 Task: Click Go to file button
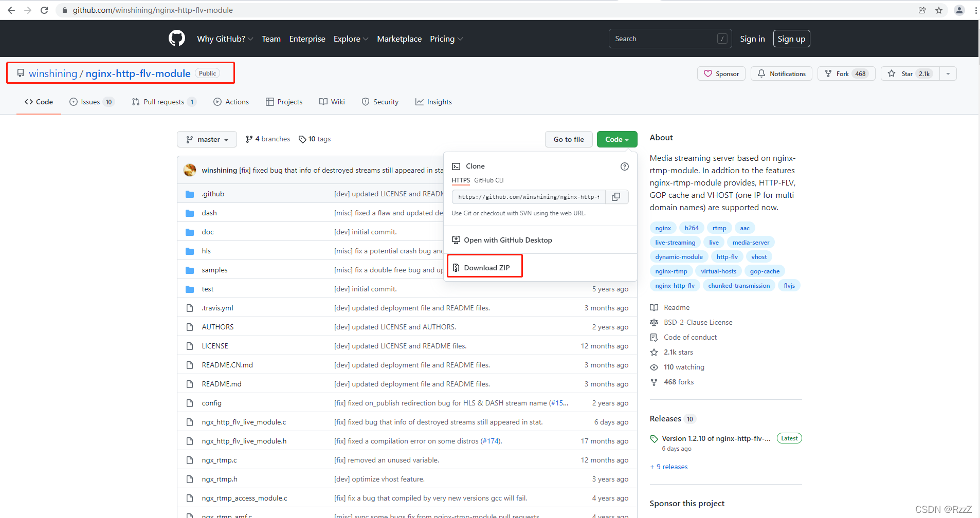coord(569,139)
